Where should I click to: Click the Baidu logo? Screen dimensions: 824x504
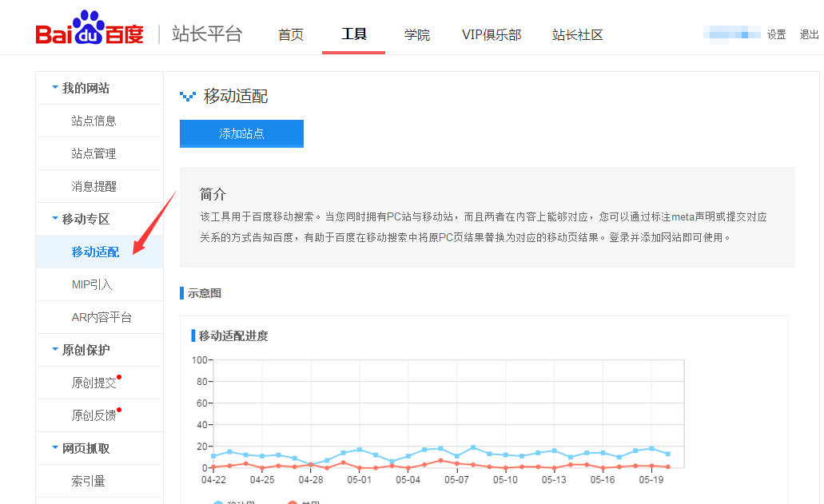90,28
